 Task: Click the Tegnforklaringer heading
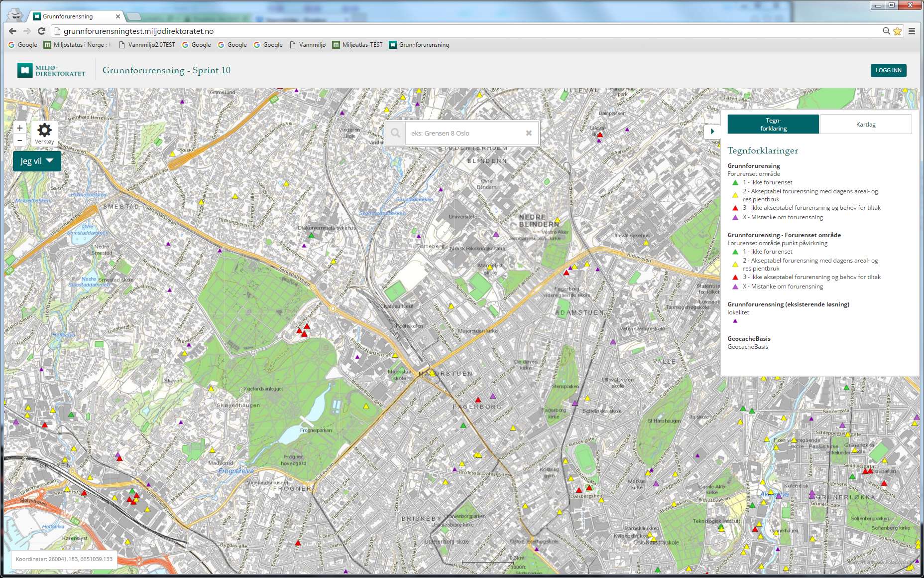pyautogui.click(x=763, y=150)
